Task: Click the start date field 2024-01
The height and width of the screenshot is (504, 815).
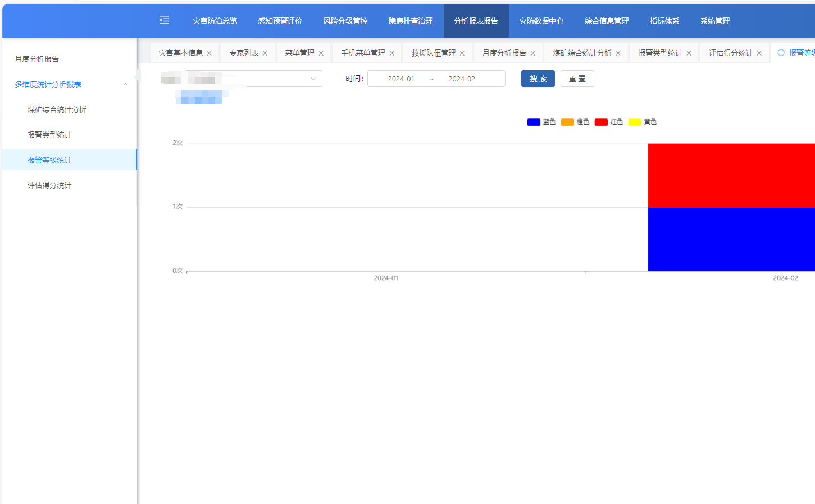Action: pyautogui.click(x=401, y=79)
